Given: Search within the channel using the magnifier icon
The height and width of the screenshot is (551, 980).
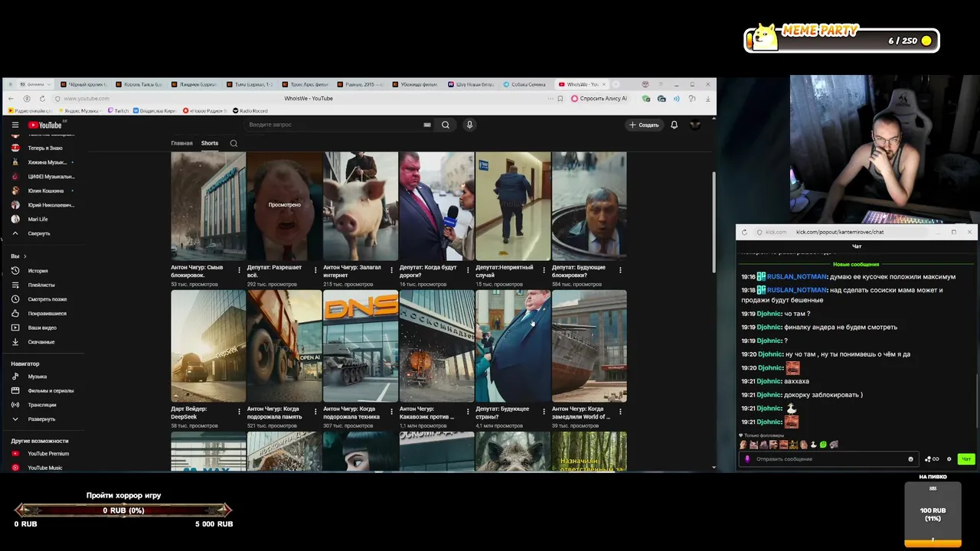Looking at the screenshot, I should click(234, 143).
